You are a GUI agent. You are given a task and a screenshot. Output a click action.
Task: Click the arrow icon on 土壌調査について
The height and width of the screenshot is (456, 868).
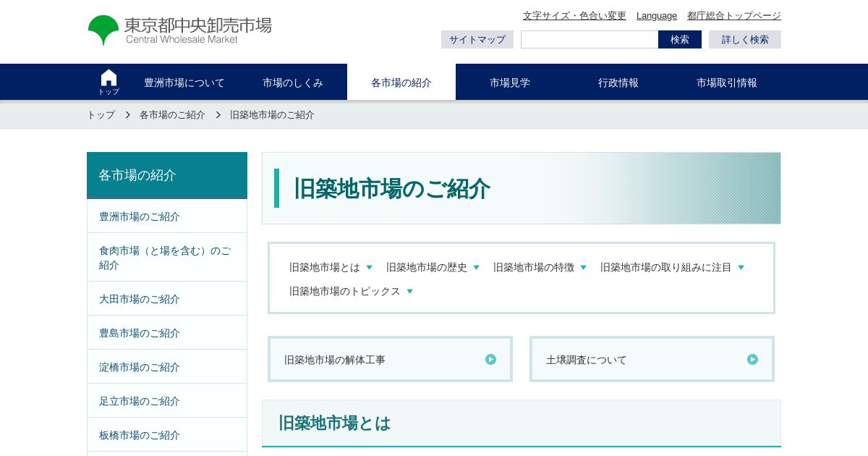click(752, 359)
